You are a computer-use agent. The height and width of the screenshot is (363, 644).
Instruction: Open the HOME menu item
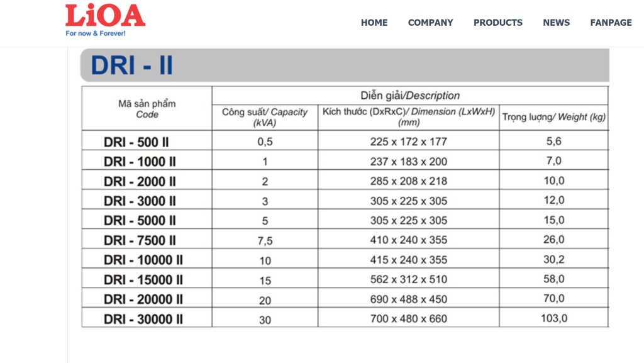click(374, 22)
